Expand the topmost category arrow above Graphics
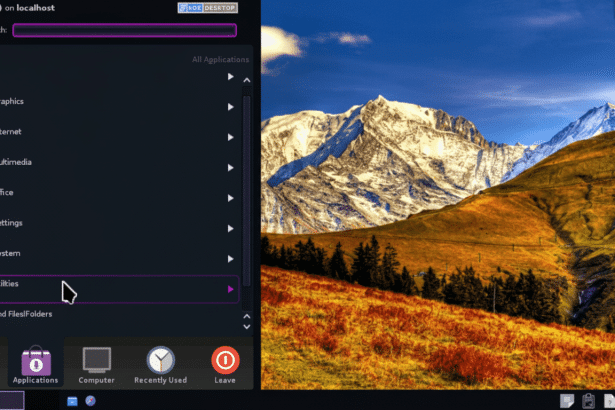Viewport: 615px width, 410px height. (231, 77)
